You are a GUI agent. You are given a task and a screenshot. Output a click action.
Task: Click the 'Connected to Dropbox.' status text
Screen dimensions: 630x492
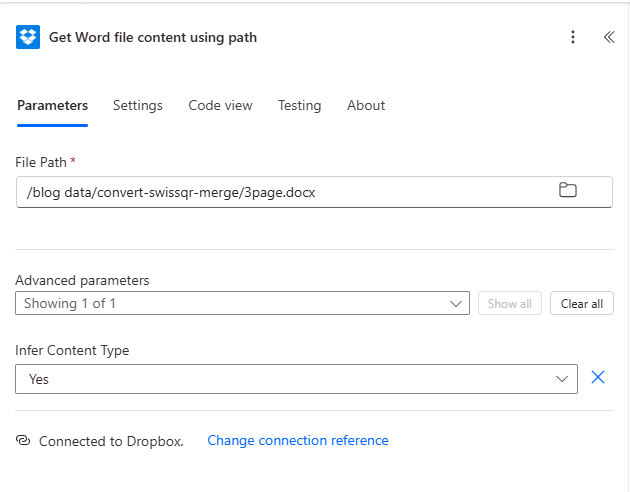111,441
